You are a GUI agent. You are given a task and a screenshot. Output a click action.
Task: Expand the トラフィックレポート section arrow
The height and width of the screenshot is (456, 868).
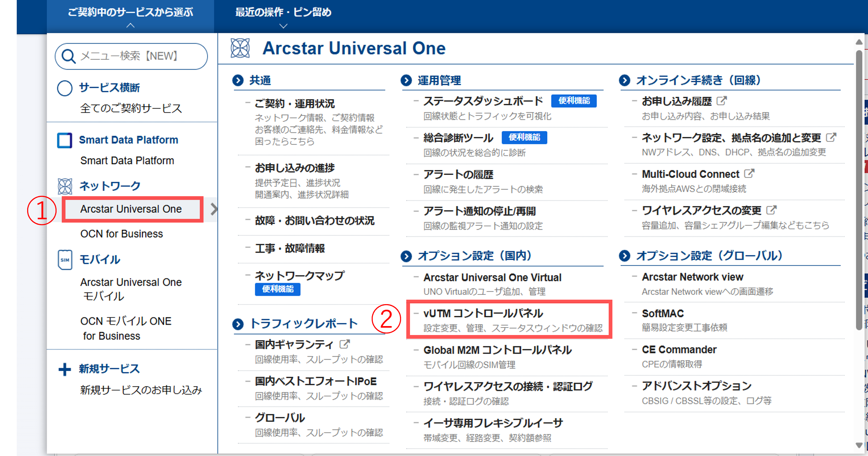click(238, 324)
